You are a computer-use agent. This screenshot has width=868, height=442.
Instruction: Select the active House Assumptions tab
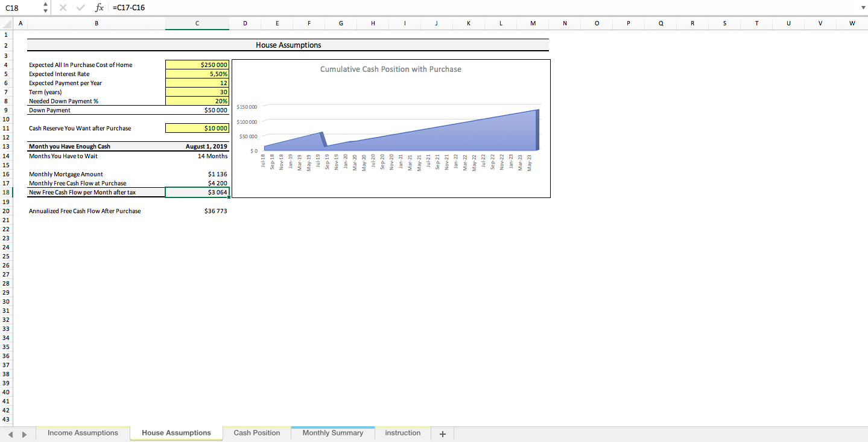[x=176, y=432]
